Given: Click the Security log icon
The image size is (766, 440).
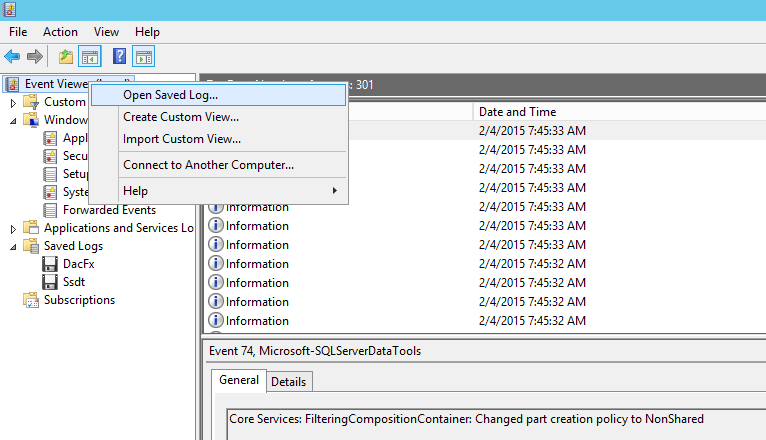Looking at the screenshot, I should pyautogui.click(x=50, y=156).
